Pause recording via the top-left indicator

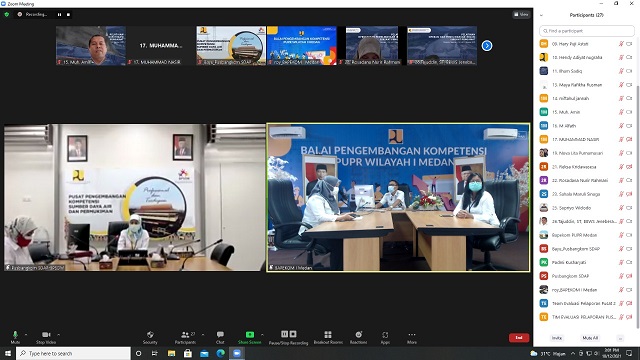pos(60,14)
